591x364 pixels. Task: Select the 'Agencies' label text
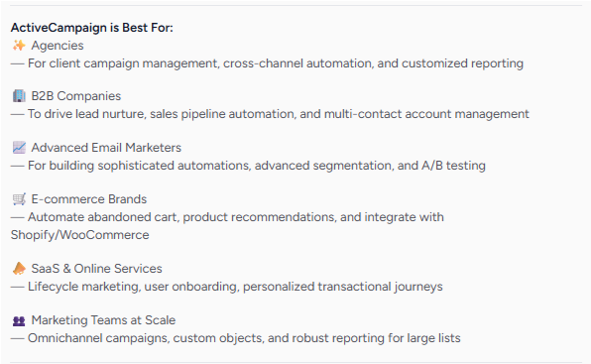(58, 46)
